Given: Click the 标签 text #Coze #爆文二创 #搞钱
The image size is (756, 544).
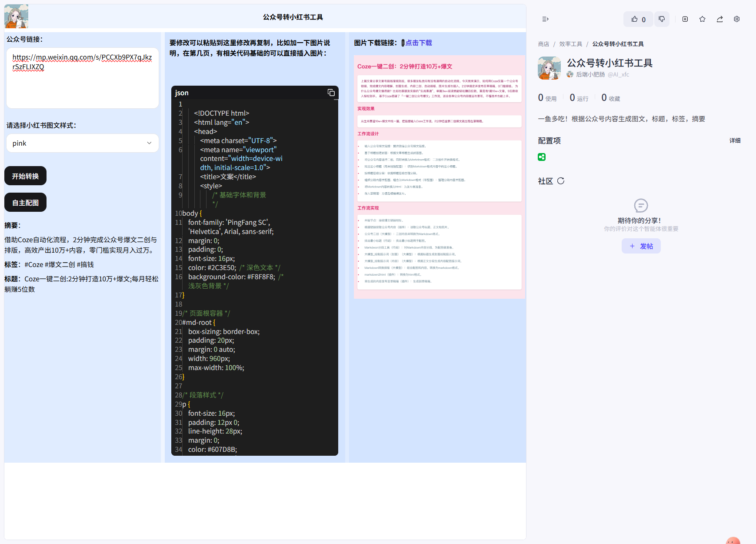Looking at the screenshot, I should pyautogui.click(x=59, y=264).
